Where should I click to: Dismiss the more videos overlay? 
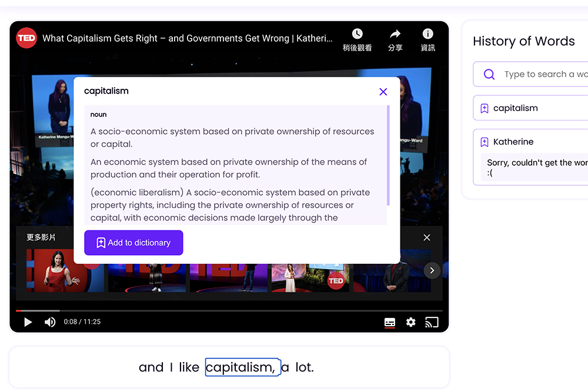tap(427, 237)
